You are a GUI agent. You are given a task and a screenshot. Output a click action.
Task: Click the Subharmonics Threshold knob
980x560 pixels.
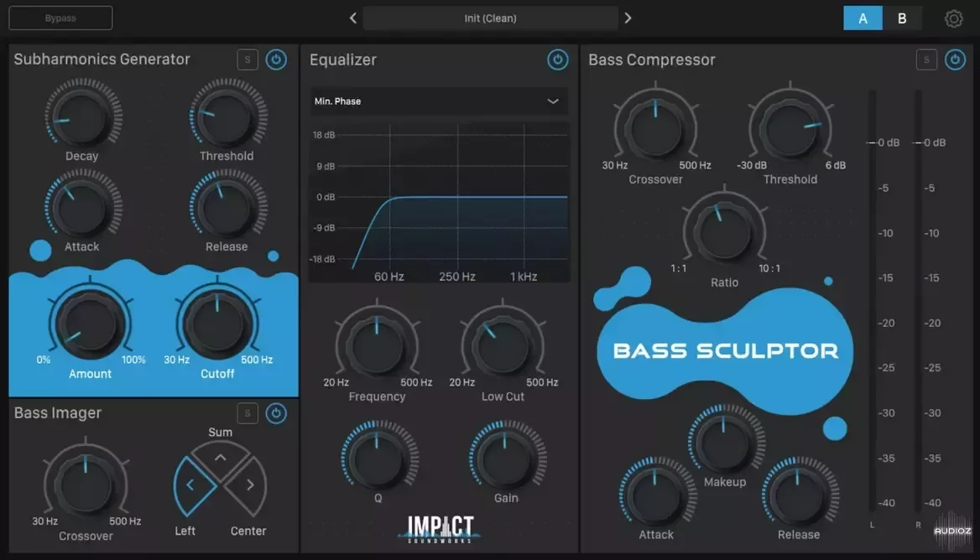tap(227, 117)
